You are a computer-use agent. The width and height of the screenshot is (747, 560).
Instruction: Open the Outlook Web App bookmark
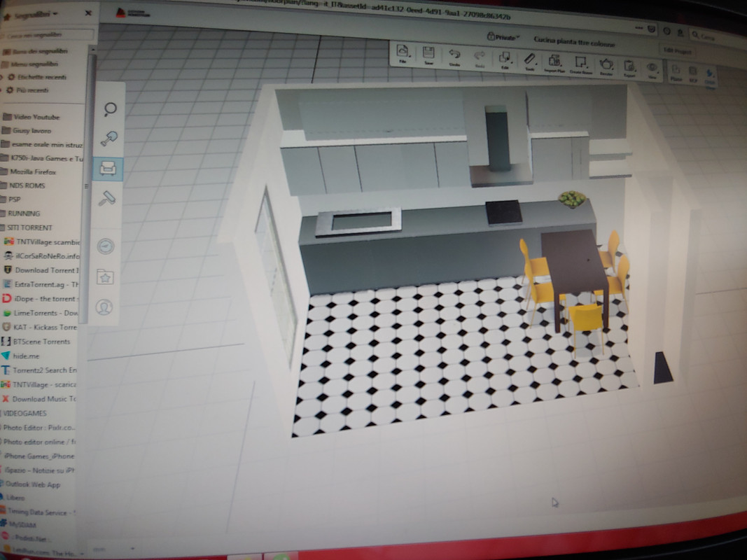(31, 484)
